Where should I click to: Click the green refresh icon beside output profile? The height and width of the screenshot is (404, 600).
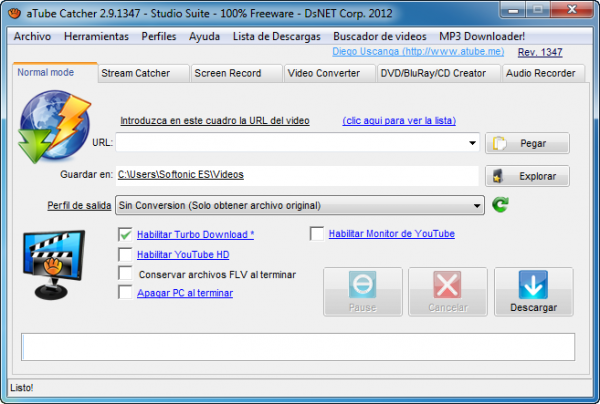pos(501,205)
